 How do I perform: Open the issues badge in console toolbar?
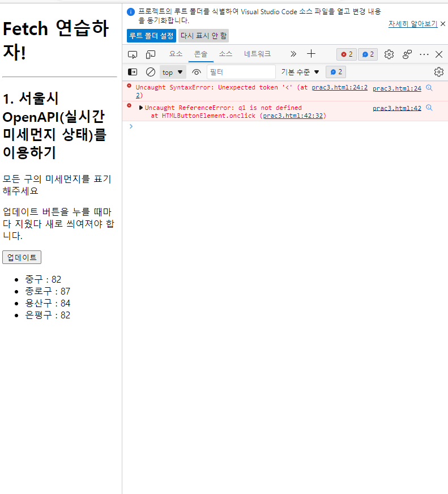pyautogui.click(x=336, y=72)
